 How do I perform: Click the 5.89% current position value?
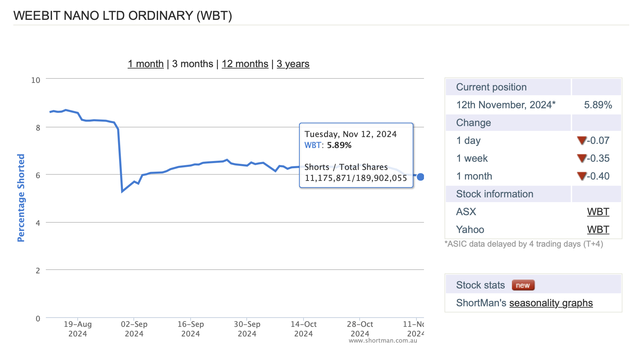click(598, 105)
